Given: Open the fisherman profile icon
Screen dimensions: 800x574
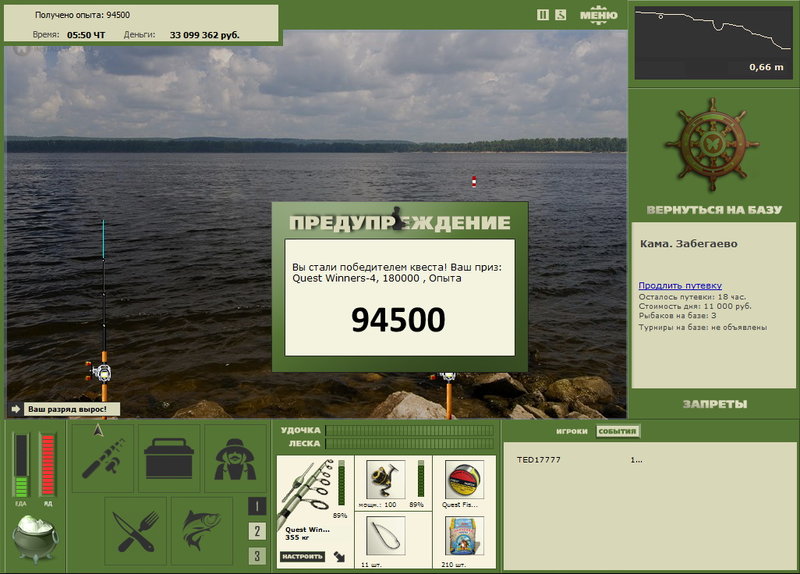Looking at the screenshot, I should coord(235,458).
